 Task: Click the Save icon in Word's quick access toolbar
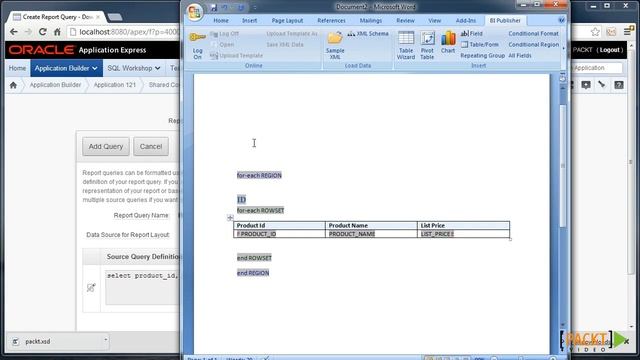[x=213, y=7]
